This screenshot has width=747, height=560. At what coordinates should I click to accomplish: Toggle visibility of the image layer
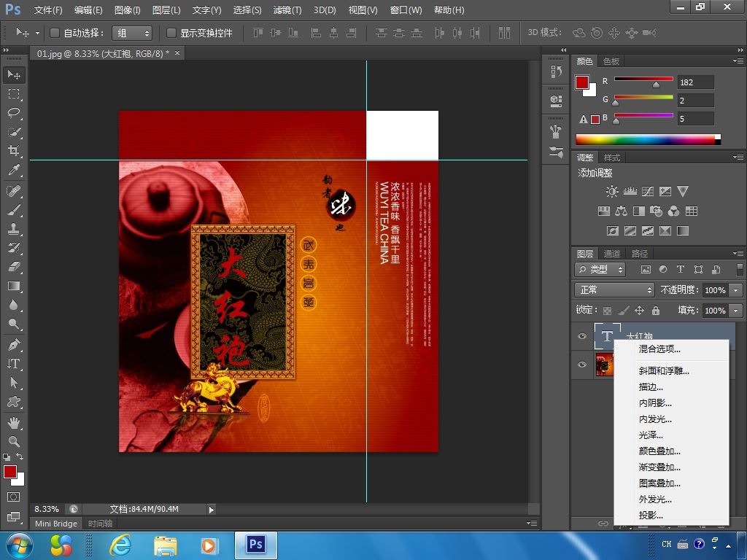point(581,365)
